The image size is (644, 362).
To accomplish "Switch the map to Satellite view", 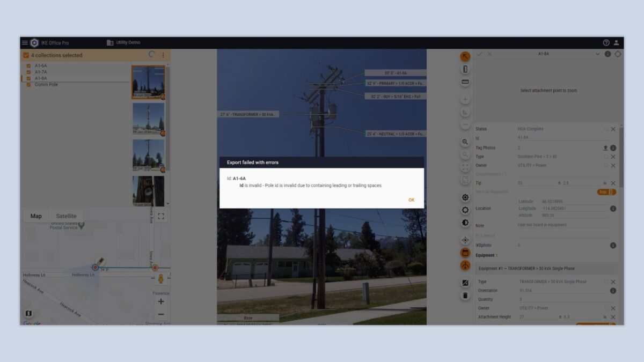I will [66, 216].
